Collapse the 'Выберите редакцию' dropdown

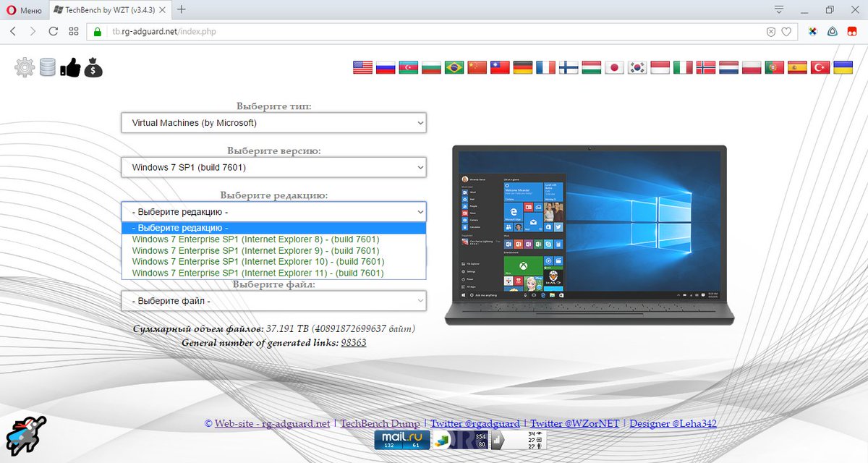(x=274, y=212)
